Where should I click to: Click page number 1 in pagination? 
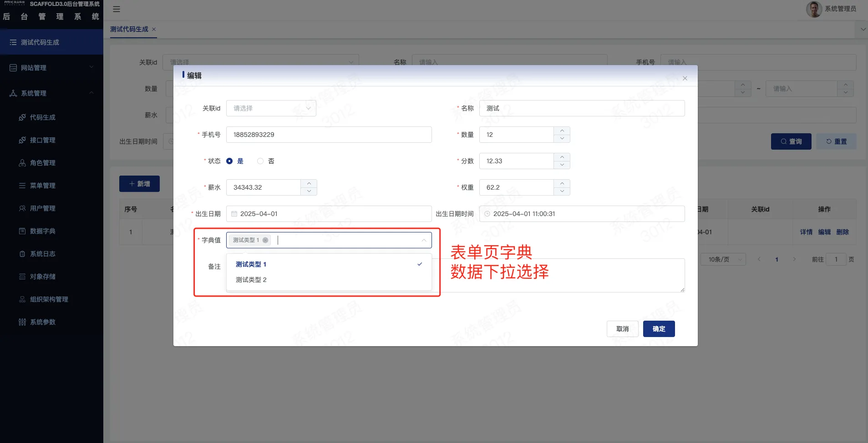(777, 259)
